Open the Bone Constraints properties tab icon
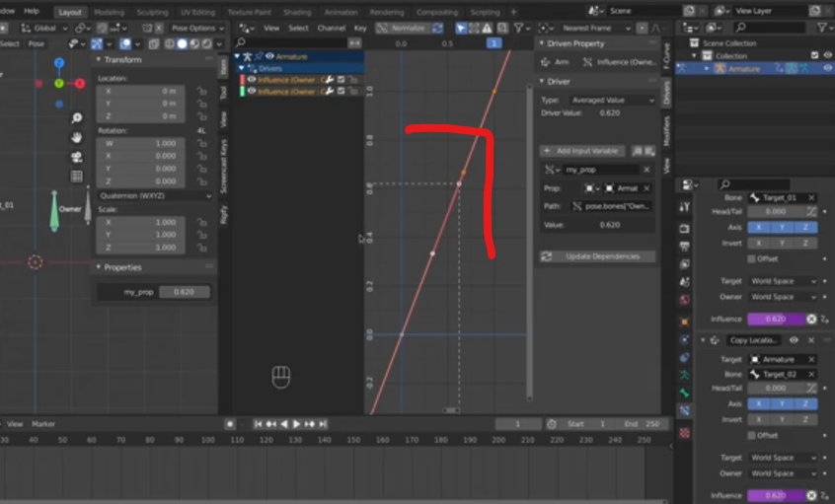 685,411
